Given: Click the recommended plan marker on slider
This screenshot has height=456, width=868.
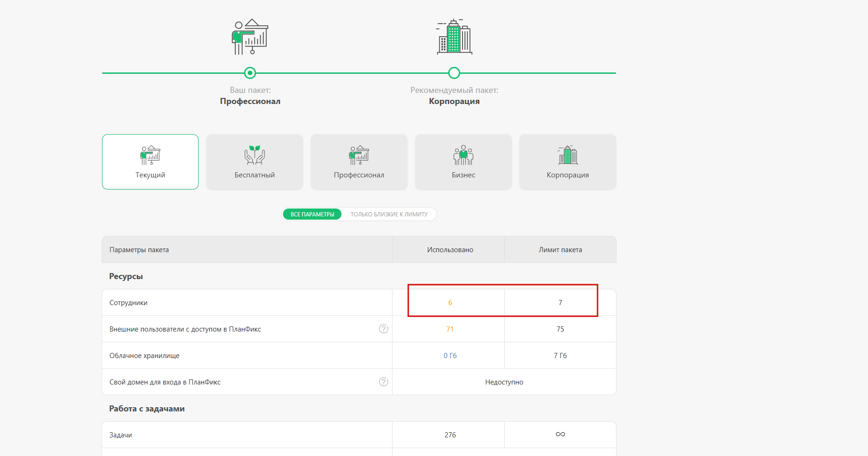Looking at the screenshot, I should [454, 73].
